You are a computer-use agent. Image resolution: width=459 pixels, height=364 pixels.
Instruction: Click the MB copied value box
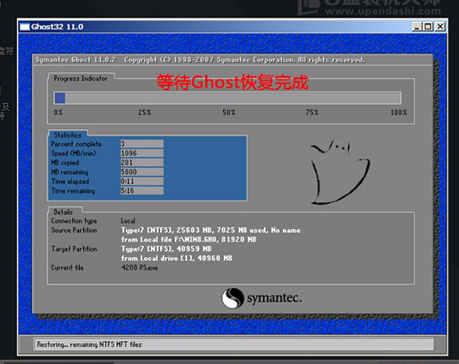[142, 162]
